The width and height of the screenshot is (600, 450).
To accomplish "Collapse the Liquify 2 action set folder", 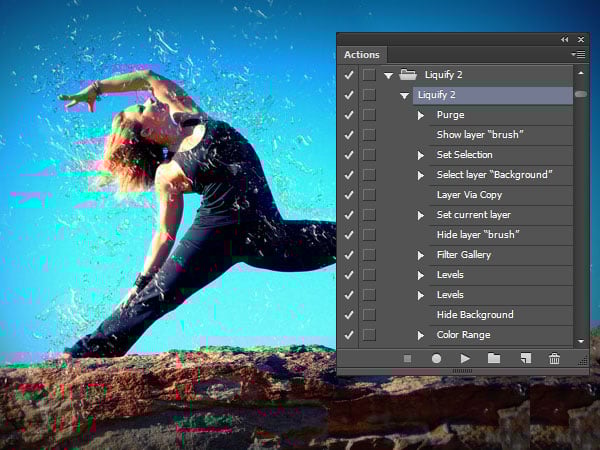I will 388,75.
